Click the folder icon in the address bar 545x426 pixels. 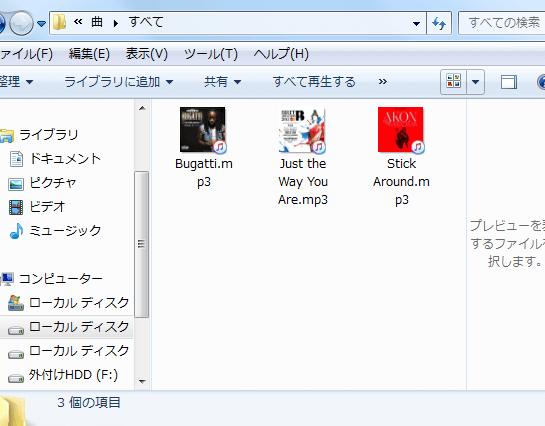point(59,23)
